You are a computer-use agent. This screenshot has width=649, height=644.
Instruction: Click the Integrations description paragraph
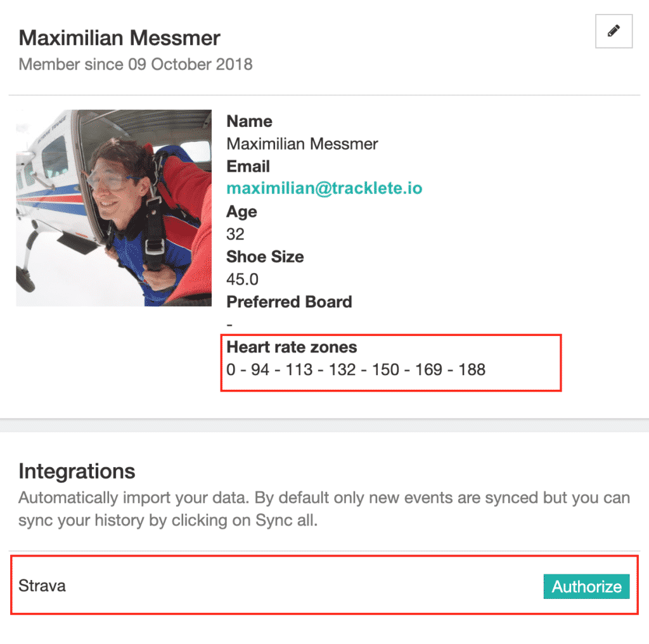(x=324, y=509)
